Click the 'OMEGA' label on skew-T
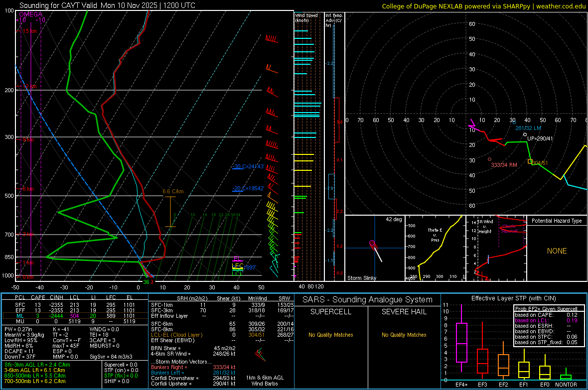Viewport: 588px width, 390px height. click(30, 14)
